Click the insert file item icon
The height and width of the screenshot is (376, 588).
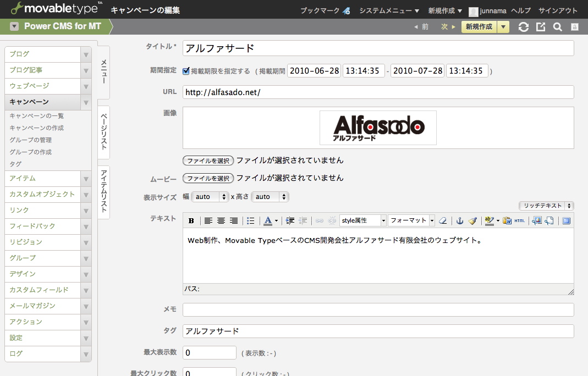pyautogui.click(x=549, y=221)
